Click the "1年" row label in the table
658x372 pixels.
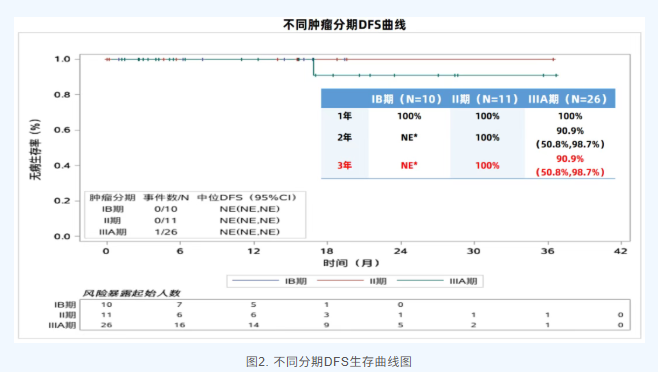(345, 116)
